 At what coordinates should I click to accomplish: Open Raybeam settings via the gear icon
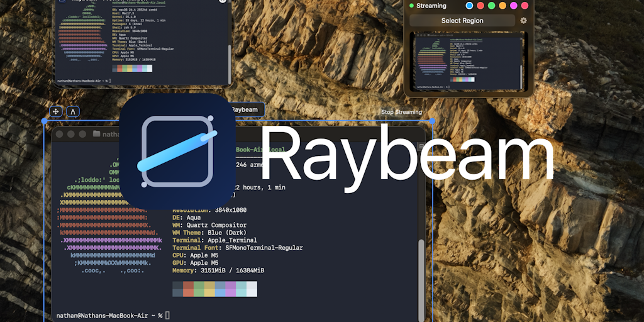(523, 21)
